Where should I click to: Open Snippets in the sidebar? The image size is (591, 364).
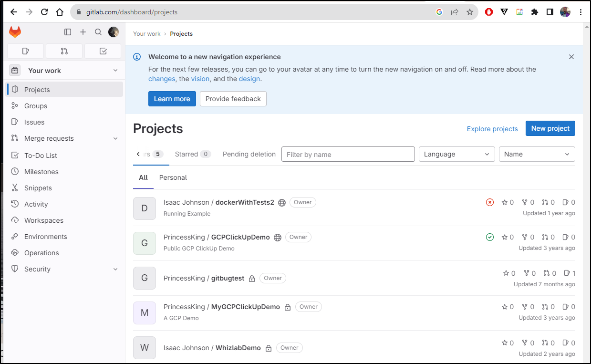tap(65, 188)
